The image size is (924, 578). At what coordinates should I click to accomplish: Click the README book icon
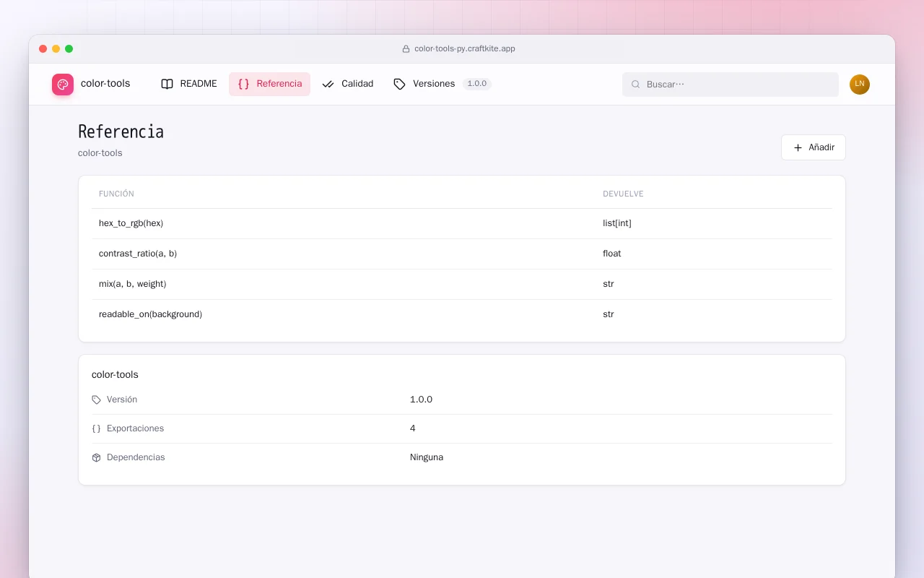(x=167, y=84)
